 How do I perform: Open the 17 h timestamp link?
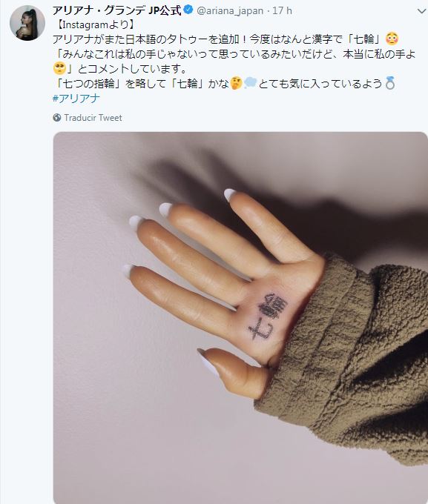(282, 11)
